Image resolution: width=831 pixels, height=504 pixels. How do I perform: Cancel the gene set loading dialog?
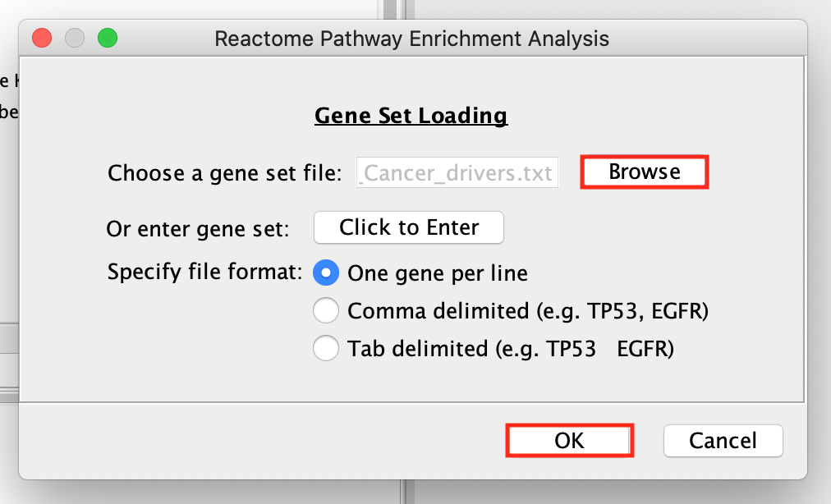(723, 441)
